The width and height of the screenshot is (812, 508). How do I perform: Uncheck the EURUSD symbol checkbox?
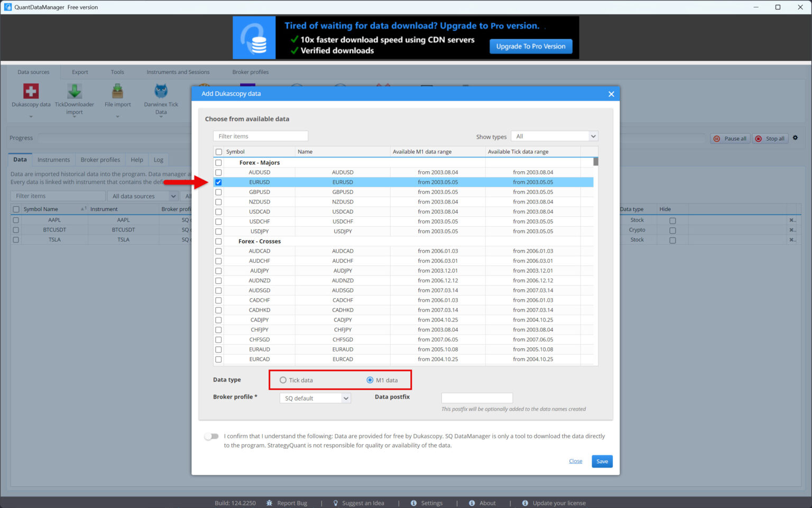pos(218,182)
